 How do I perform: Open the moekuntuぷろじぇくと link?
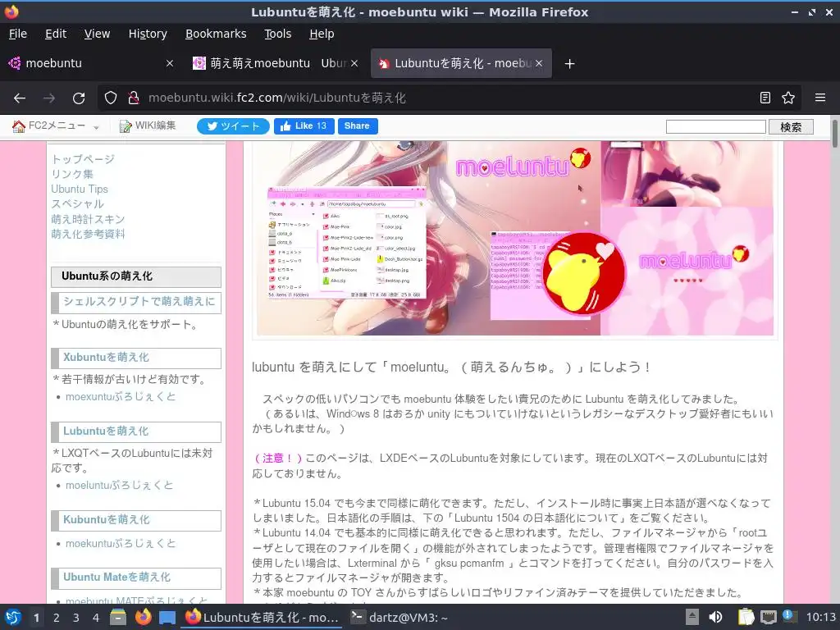tap(121, 543)
